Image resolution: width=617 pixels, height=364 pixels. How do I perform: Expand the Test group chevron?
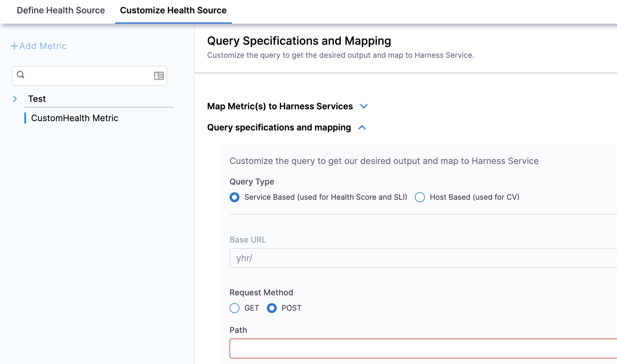pos(15,99)
